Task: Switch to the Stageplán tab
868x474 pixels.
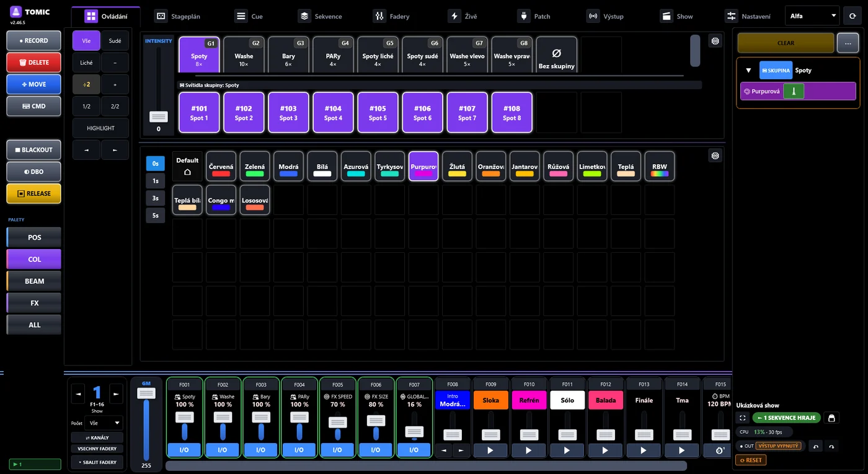Action: [x=178, y=16]
